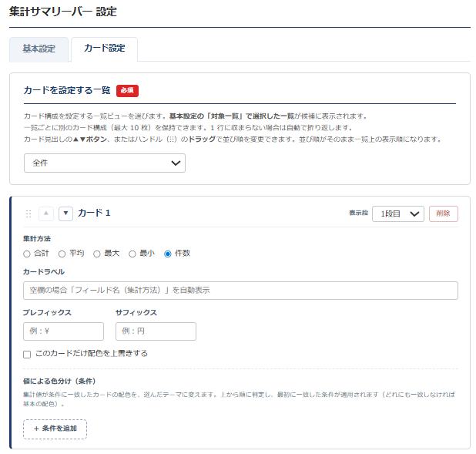This screenshot has width=476, height=454.
Task: Click the 必須 badge next to the heading
Action: point(127,90)
